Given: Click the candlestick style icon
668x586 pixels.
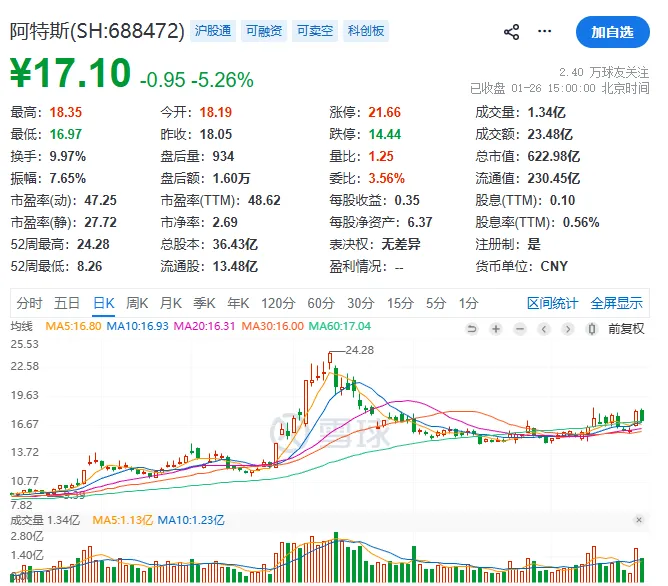Looking at the screenshot, I should tap(592, 329).
